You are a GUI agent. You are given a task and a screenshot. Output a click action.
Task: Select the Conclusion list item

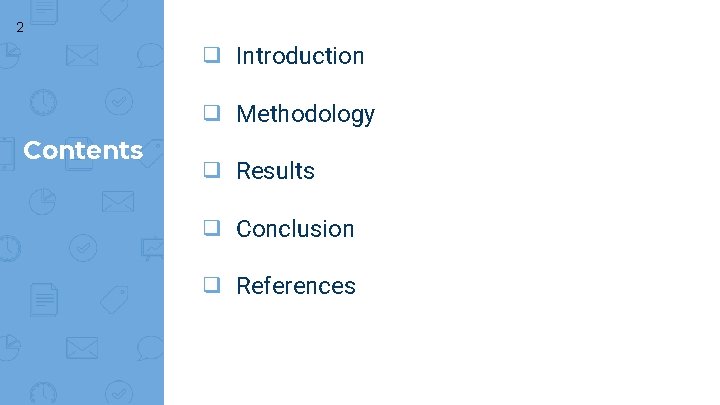pos(295,229)
